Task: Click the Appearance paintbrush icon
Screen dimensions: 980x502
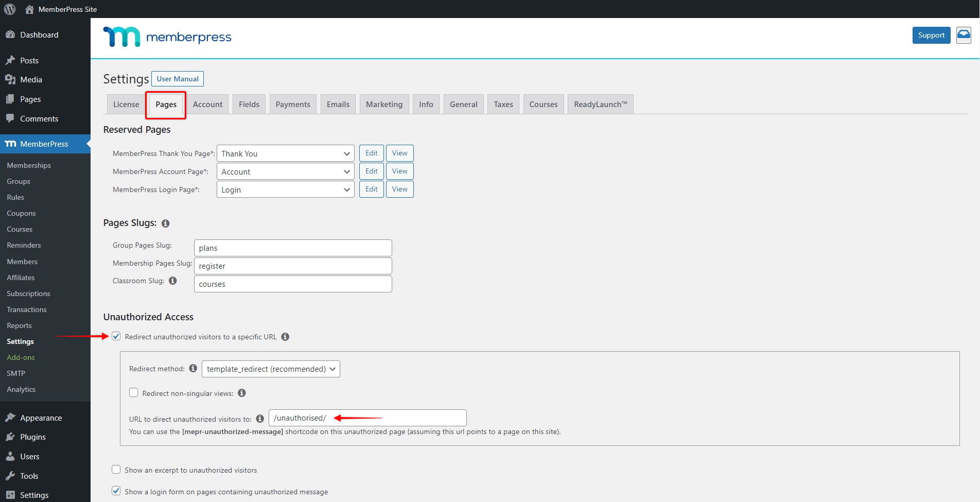Action: pyautogui.click(x=10, y=418)
